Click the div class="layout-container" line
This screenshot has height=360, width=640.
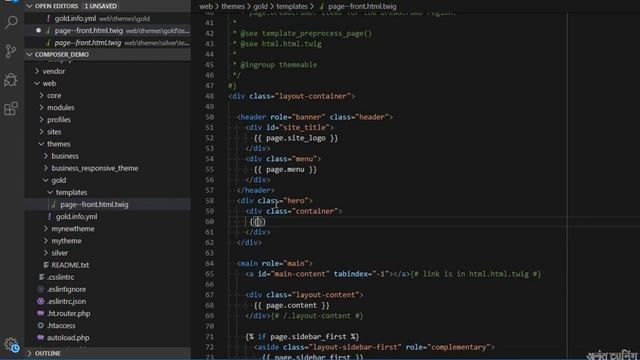coord(291,96)
